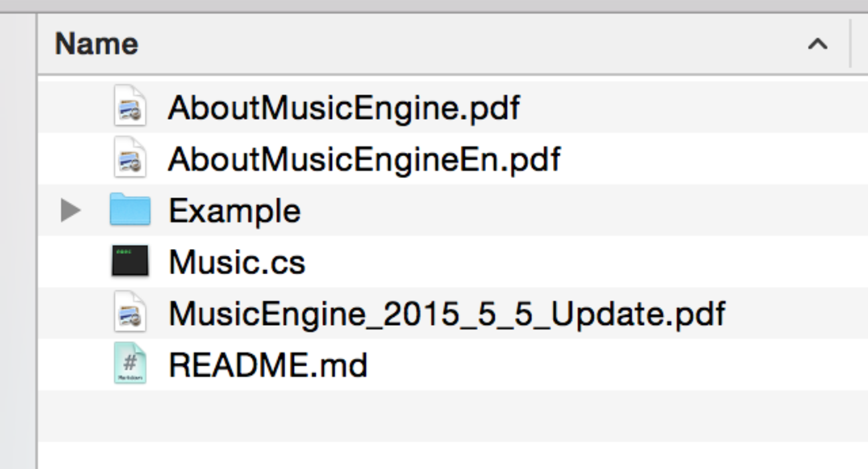
Task: Click the gray window bar above the Name header
Action: click(x=434, y=5)
